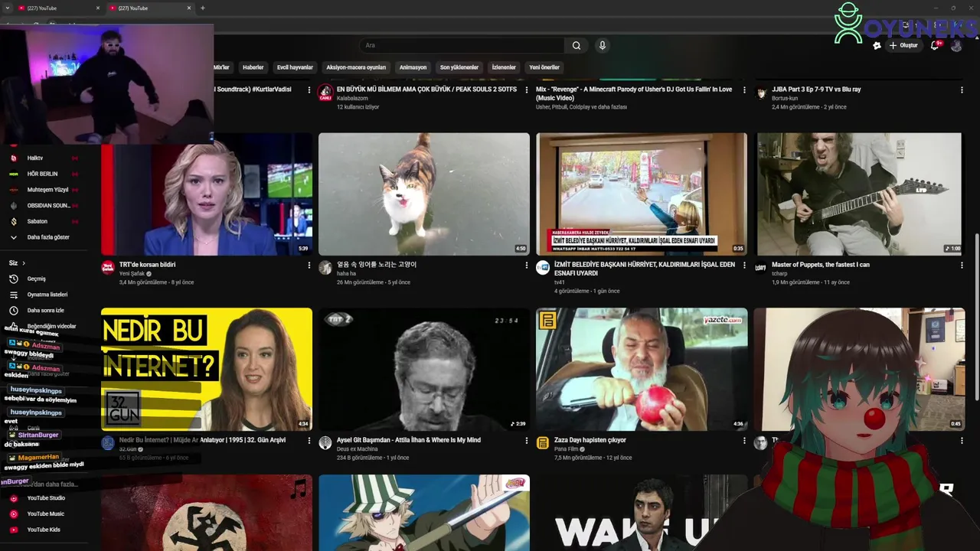
Task: Close the first YouTube browser tab
Action: tap(98, 8)
